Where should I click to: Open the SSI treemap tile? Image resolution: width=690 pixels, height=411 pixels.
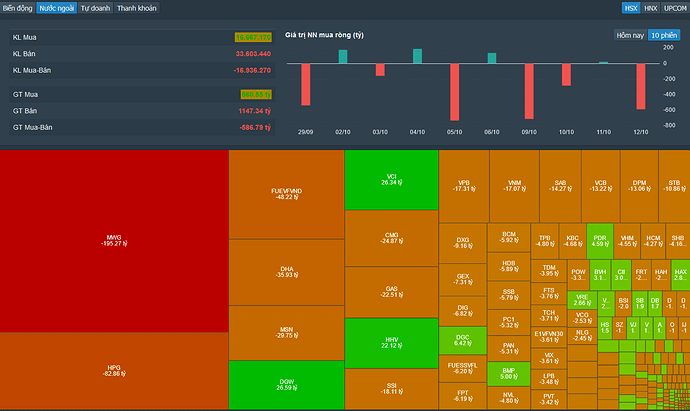[392, 389]
